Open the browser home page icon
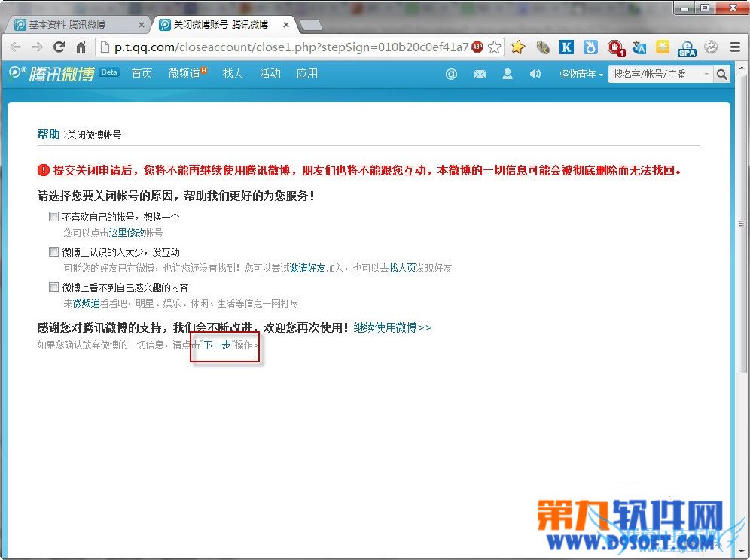750x560 pixels. pos(81,47)
